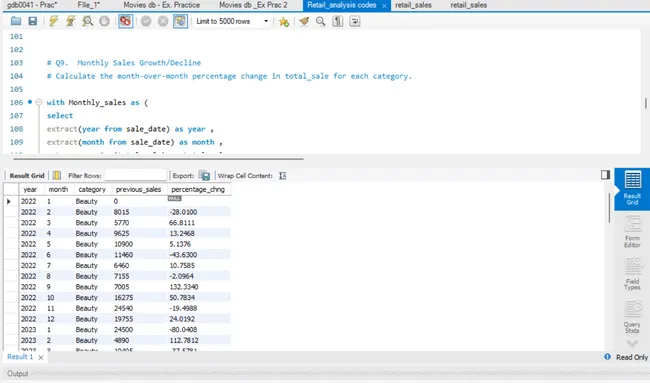
Task: Click the Result Grid label button
Action: click(27, 176)
